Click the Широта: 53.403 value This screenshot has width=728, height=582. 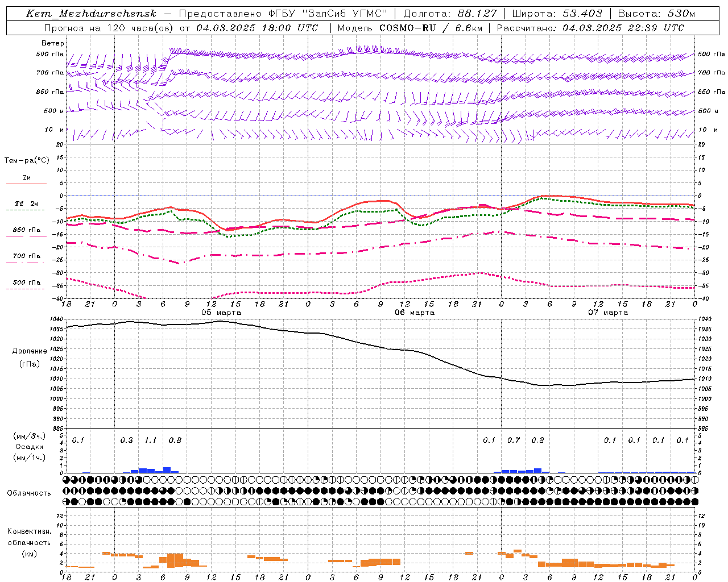[x=557, y=14]
